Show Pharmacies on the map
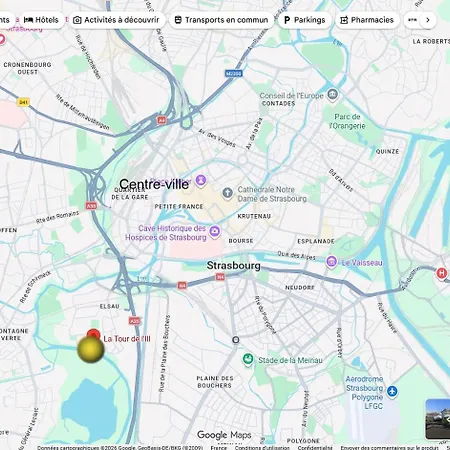450x450 pixels. click(x=367, y=20)
